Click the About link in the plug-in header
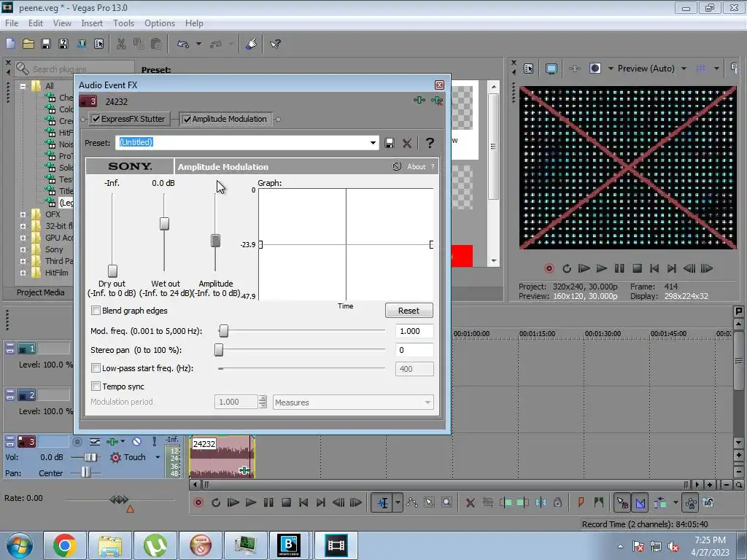This screenshot has width=747, height=560. click(416, 167)
